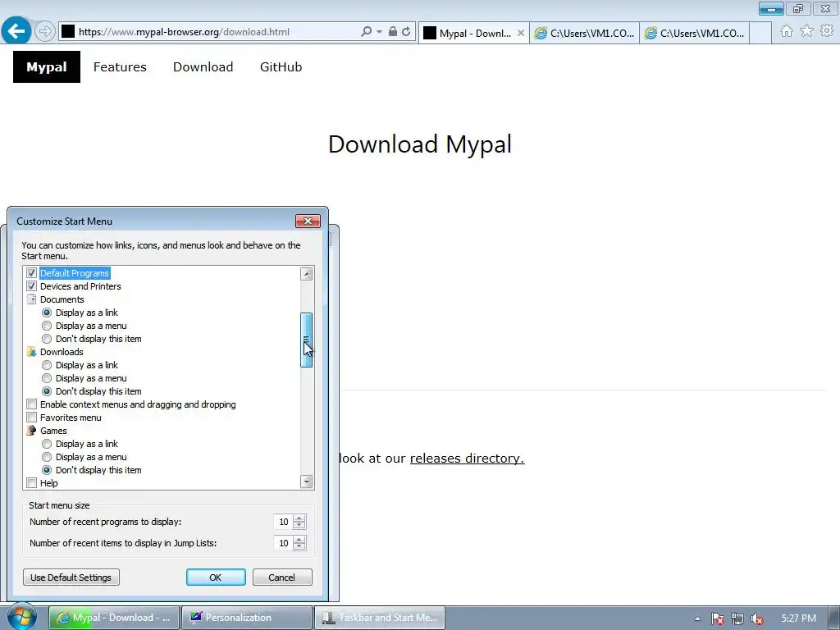
Task: Open the 5:27 PM clock
Action: 798,619
